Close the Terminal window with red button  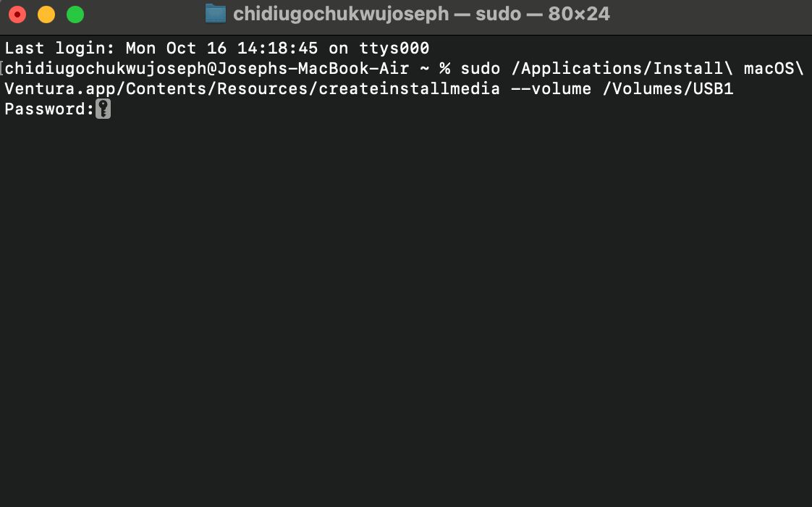coord(17,14)
